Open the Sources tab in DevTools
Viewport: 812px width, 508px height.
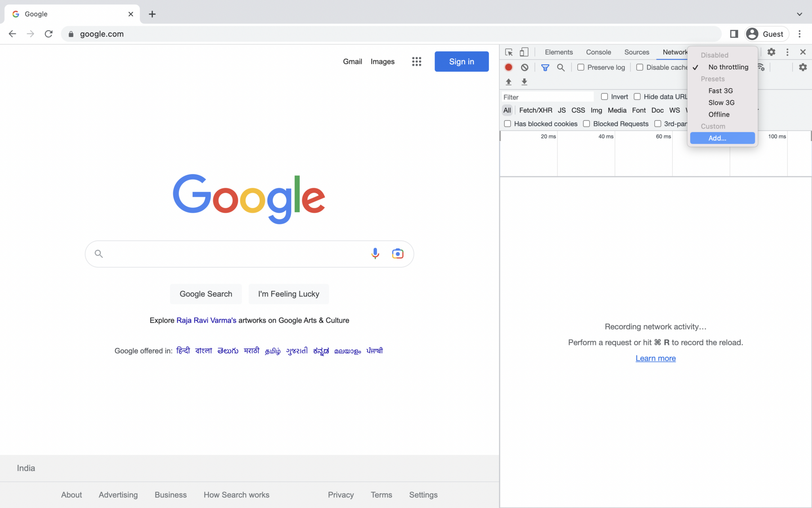(636, 52)
